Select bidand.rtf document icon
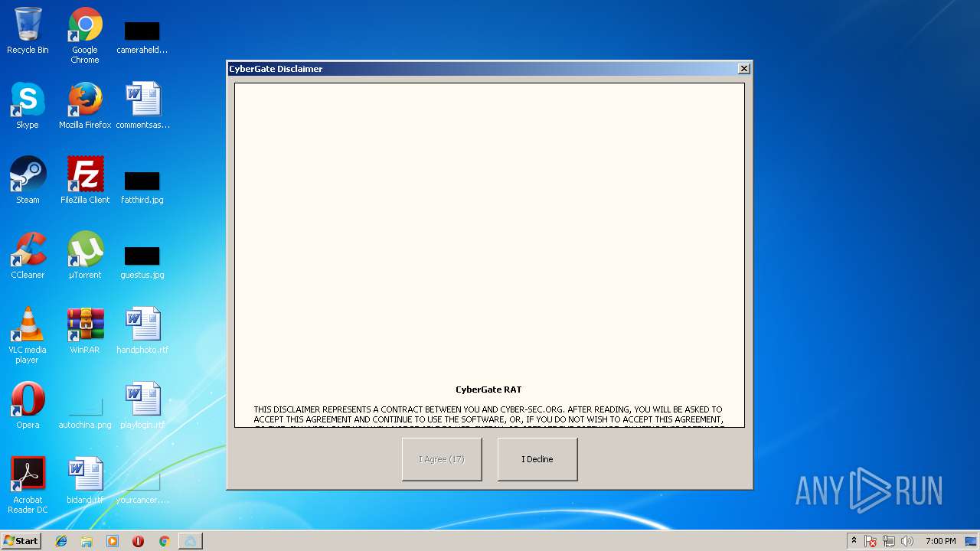Image resolution: width=980 pixels, height=551 pixels. 85,481
